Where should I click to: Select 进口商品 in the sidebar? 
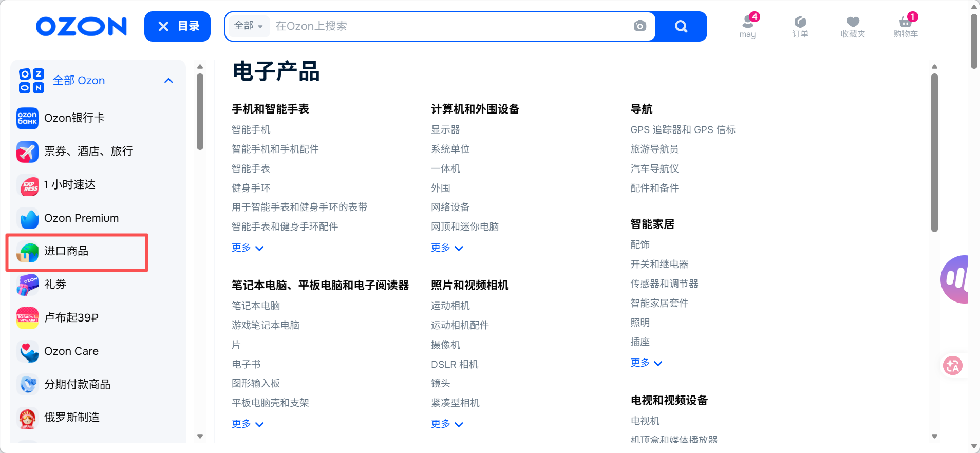tap(66, 251)
